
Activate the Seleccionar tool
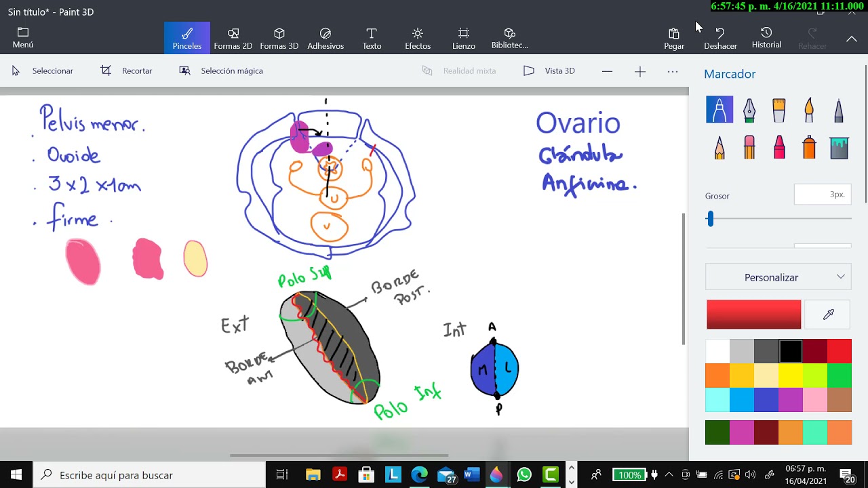click(42, 70)
